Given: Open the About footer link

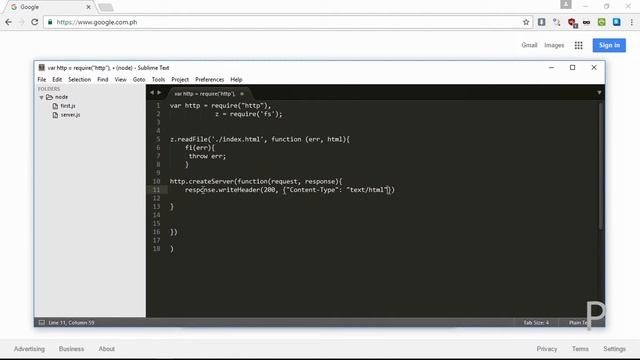Looking at the screenshot, I should (107, 349).
